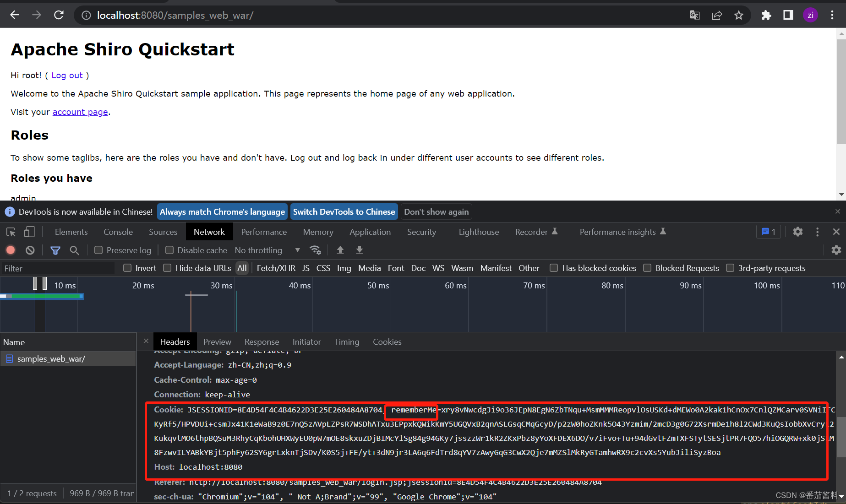The height and width of the screenshot is (504, 846).
Task: Reload the page with the refresh icon
Action: [x=59, y=15]
